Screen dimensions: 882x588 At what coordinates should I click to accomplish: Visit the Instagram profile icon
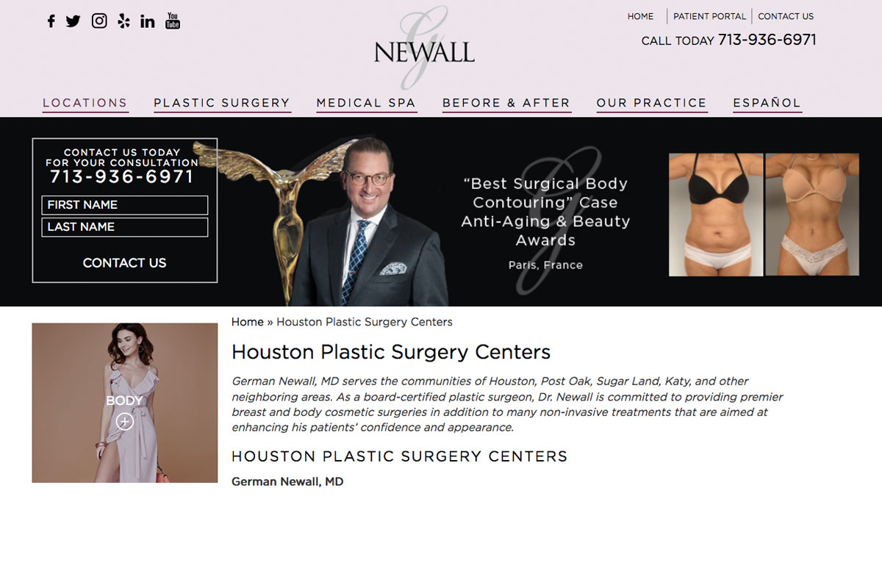tap(99, 21)
